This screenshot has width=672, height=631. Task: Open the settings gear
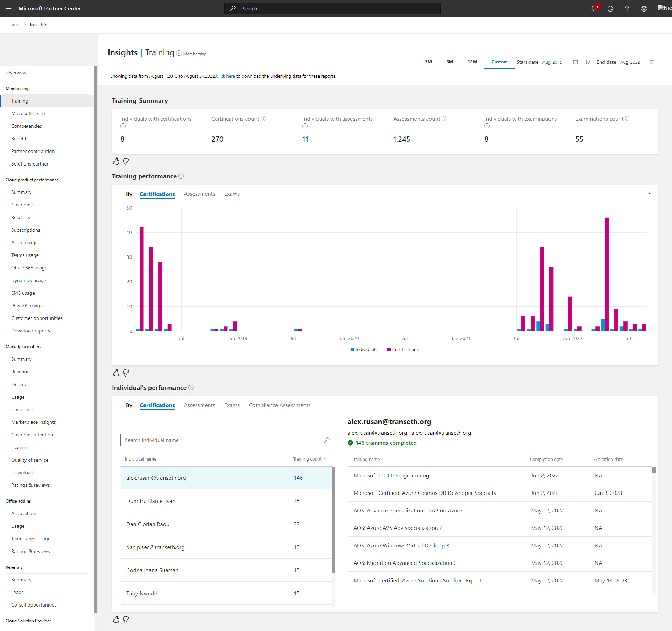(x=644, y=9)
